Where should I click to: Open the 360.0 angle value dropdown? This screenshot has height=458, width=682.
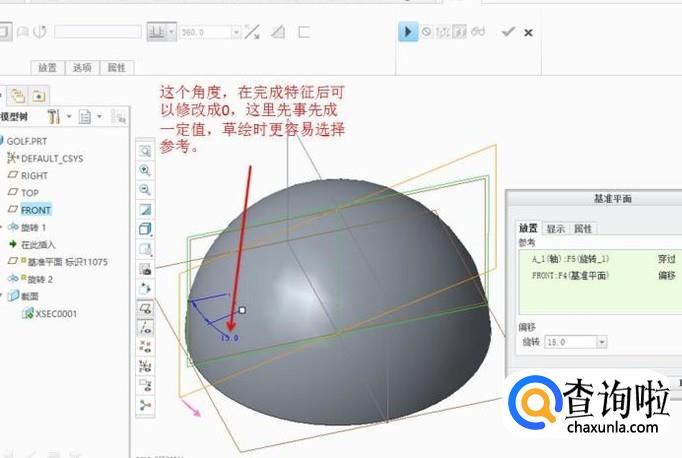click(236, 32)
